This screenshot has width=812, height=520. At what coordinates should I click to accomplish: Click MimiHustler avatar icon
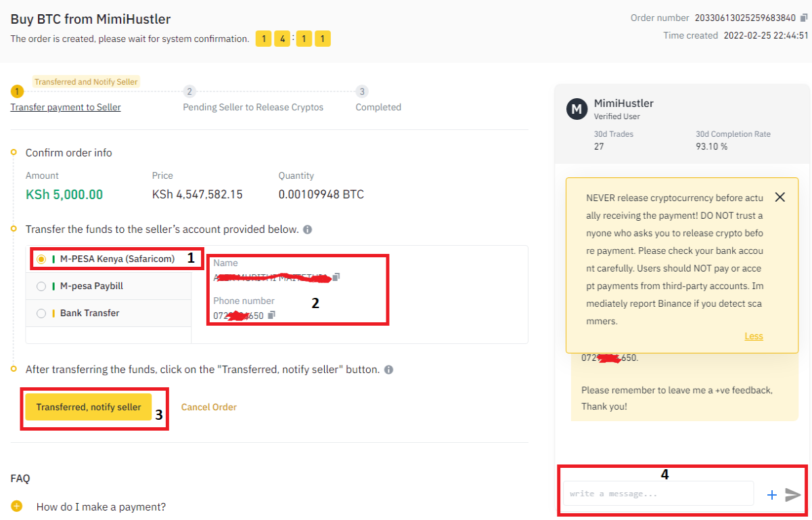[577, 109]
